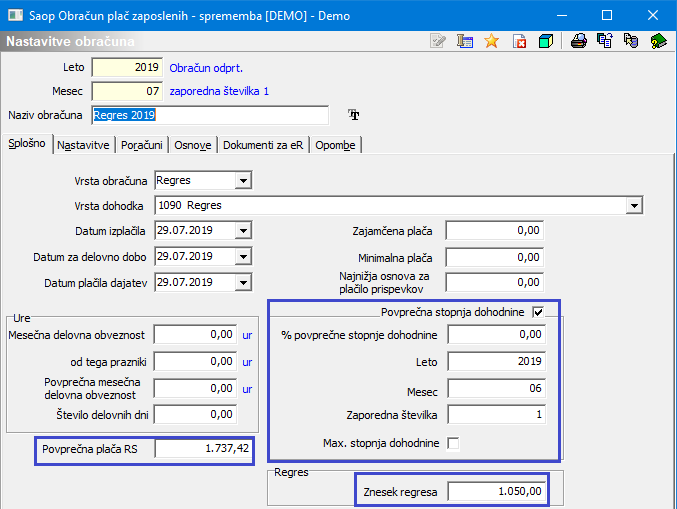This screenshot has width=677, height=509.
Task: Expand the Datum plačila dajatev dropdown
Action: pos(242,282)
